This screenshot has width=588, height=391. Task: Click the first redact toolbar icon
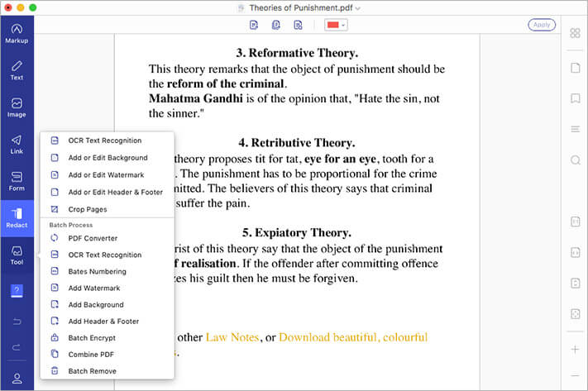click(254, 25)
